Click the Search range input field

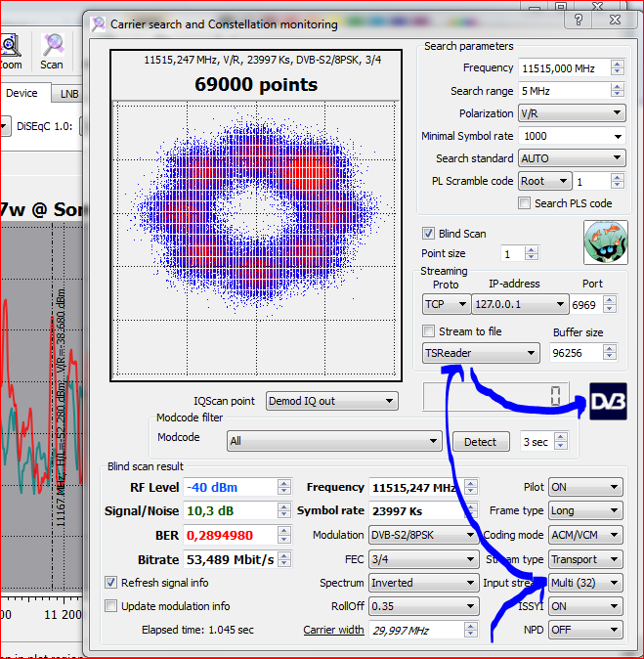563,91
